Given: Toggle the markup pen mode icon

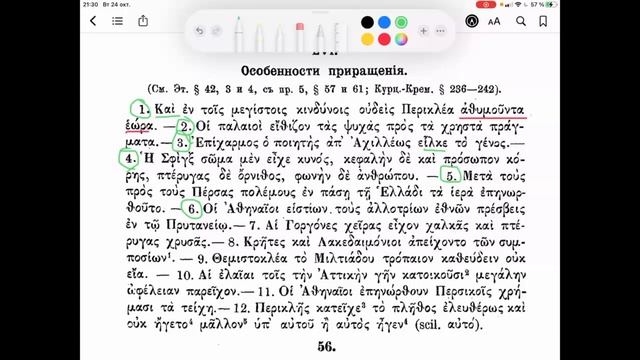Looking at the screenshot, I should tap(472, 21).
